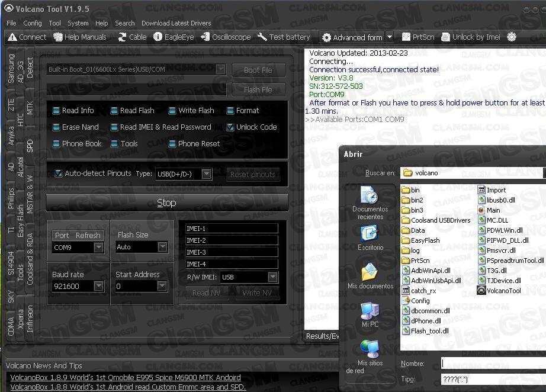Click the Cable toolbar icon
This screenshot has width=546, height=392.
[122, 37]
